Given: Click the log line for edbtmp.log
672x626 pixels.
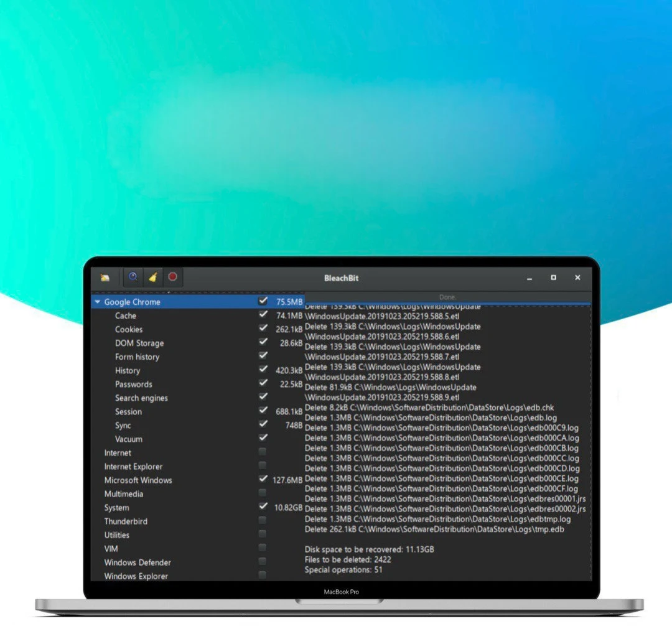Looking at the screenshot, I should (x=437, y=519).
